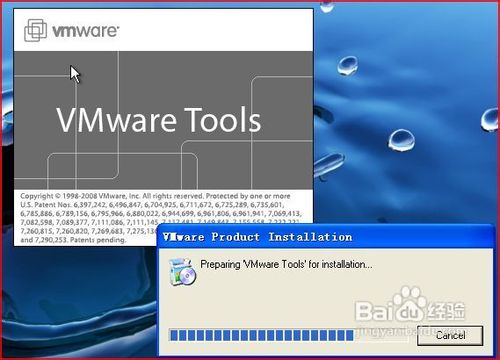The height and width of the screenshot is (360, 500).
Task: Click the installer CD box icon
Action: tap(182, 272)
